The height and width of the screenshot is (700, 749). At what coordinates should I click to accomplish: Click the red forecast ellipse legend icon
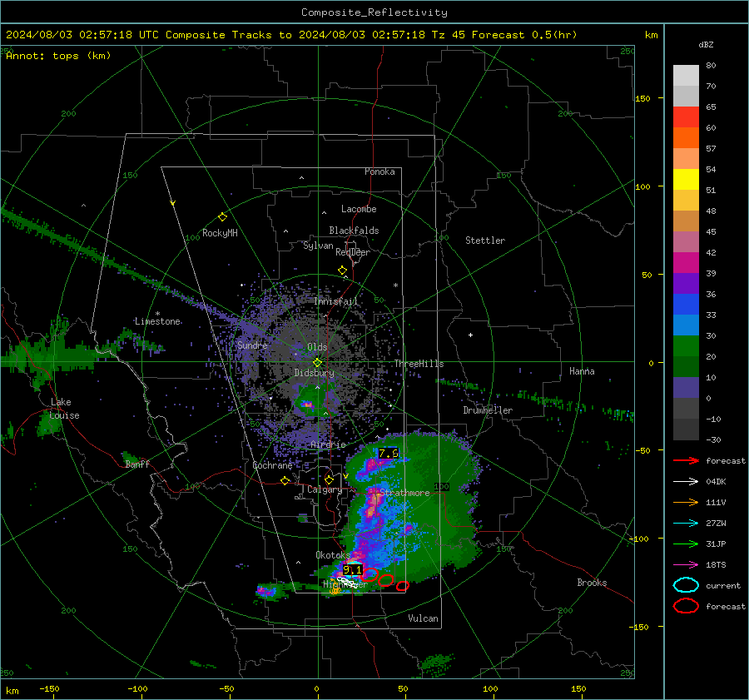pyautogui.click(x=686, y=606)
